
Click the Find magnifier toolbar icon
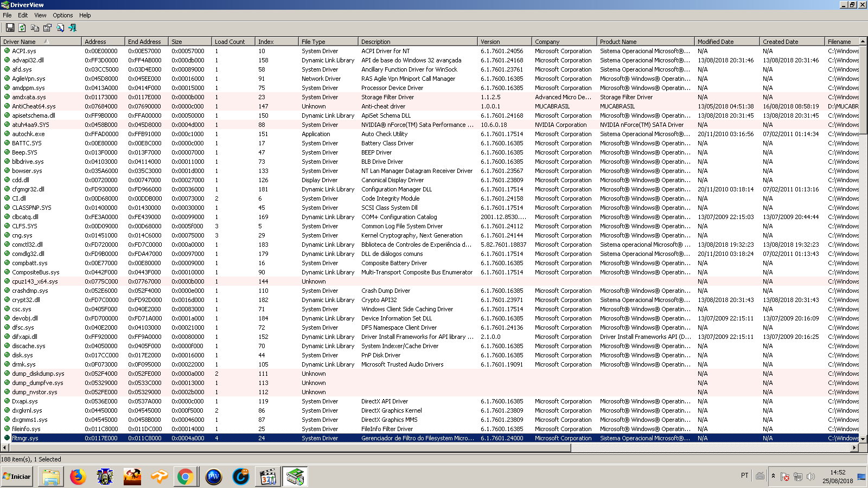[x=60, y=28]
